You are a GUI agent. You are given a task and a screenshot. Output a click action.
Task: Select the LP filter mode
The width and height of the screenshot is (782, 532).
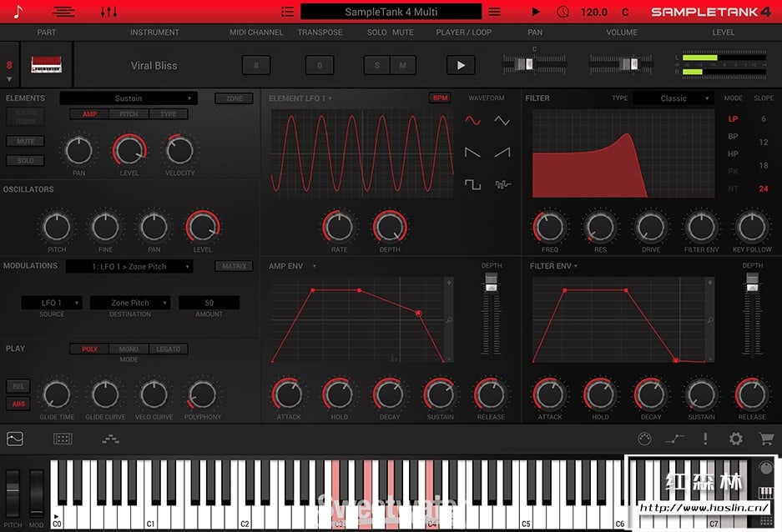coord(733,119)
